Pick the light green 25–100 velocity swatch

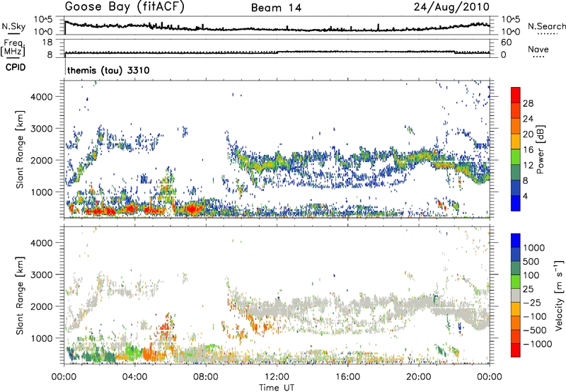[516, 282]
